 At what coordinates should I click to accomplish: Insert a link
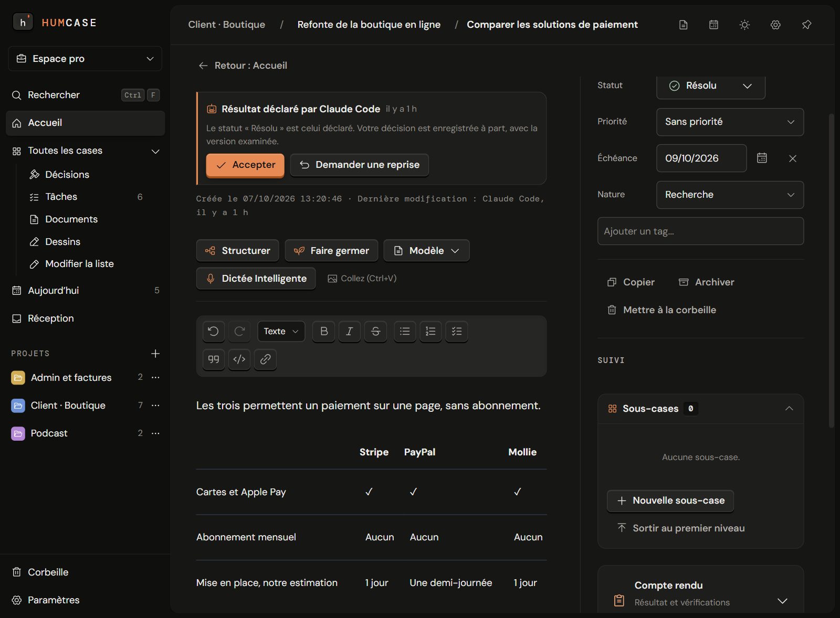pyautogui.click(x=266, y=359)
